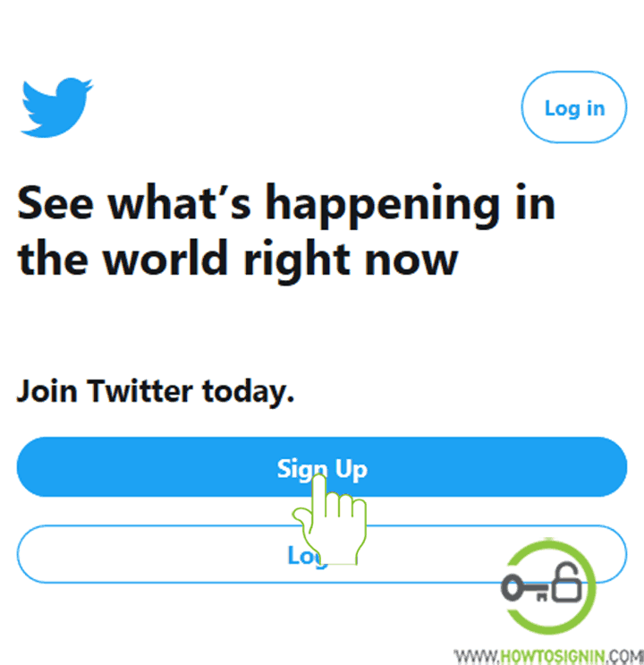
Task: Click the open padlock icon
Action: coord(566,582)
